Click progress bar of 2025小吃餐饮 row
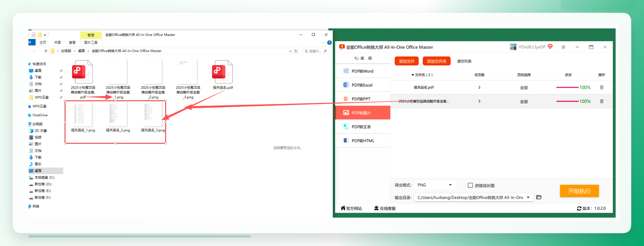 (574, 101)
